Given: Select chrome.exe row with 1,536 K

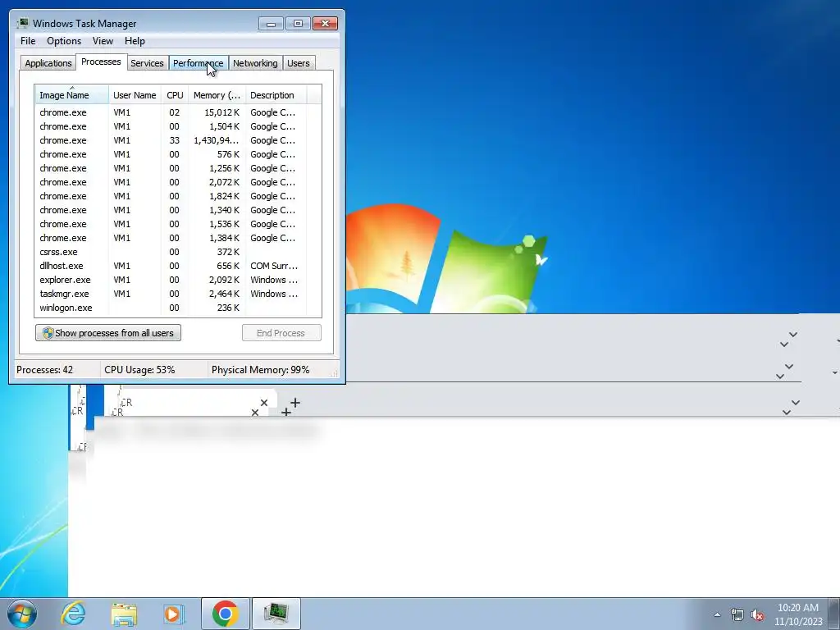Looking at the screenshot, I should coord(171,224).
